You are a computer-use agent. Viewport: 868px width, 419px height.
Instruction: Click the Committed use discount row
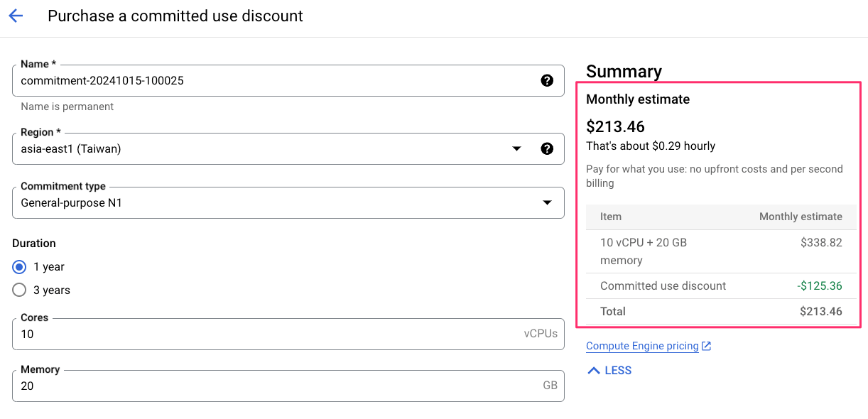point(720,286)
